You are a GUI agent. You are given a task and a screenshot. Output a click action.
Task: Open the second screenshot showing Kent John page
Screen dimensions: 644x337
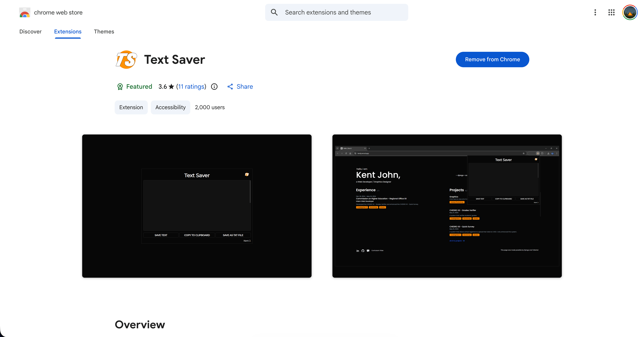(x=447, y=206)
